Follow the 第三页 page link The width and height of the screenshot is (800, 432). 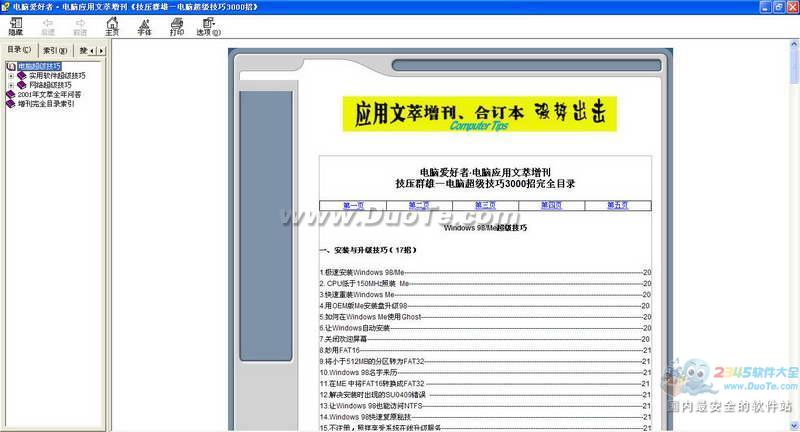pyautogui.click(x=485, y=205)
